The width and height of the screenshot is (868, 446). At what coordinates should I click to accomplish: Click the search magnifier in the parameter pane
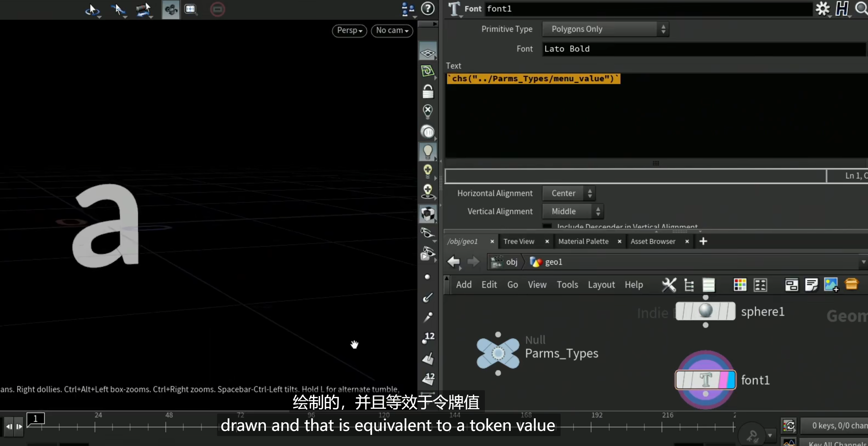point(861,8)
